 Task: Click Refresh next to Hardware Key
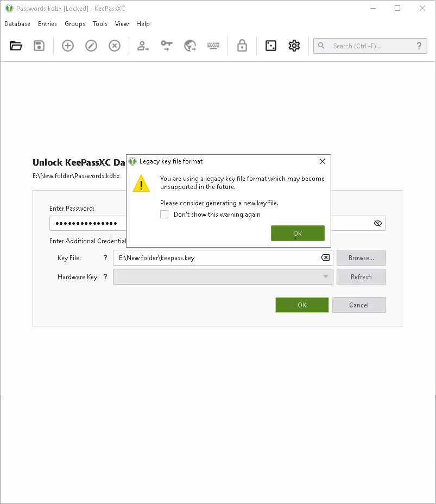[x=361, y=276]
